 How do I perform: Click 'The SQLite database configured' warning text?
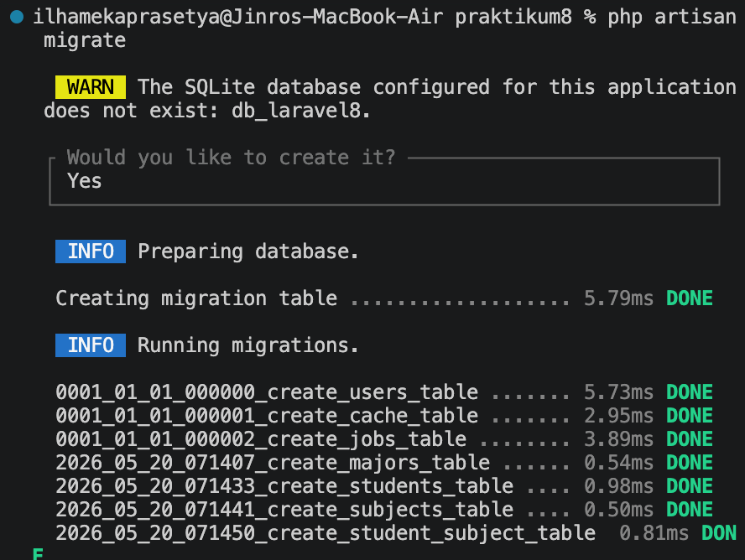coord(314,87)
